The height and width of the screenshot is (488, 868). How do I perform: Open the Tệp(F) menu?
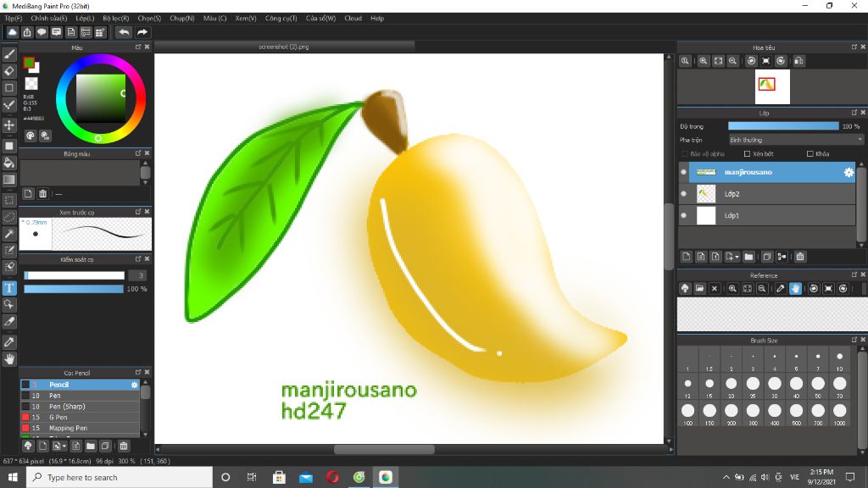(14, 19)
